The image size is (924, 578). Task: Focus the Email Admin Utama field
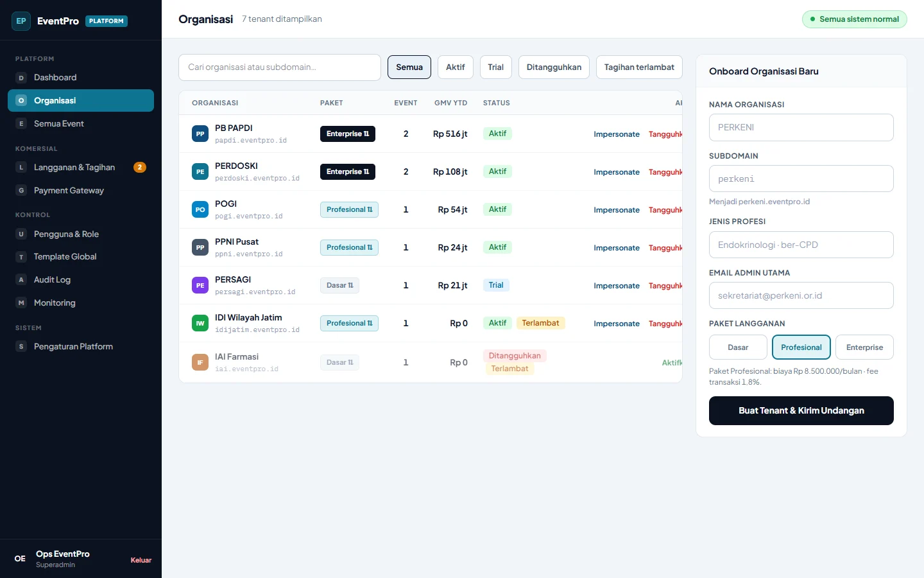(801, 295)
